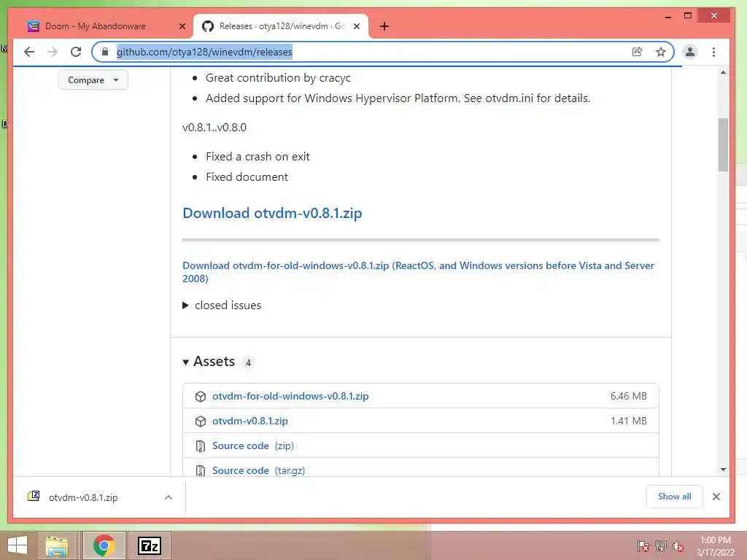747x560 pixels.
Task: Click the page scrollbar down arrow
Action: (x=723, y=470)
